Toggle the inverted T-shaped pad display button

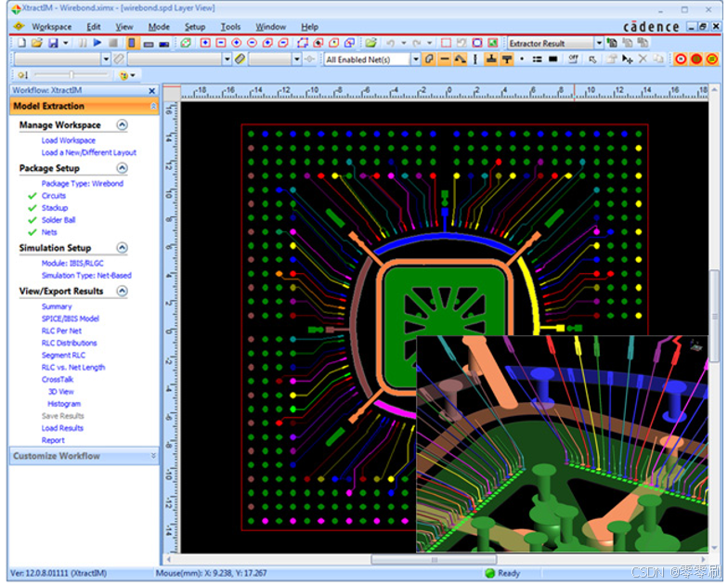point(507,59)
